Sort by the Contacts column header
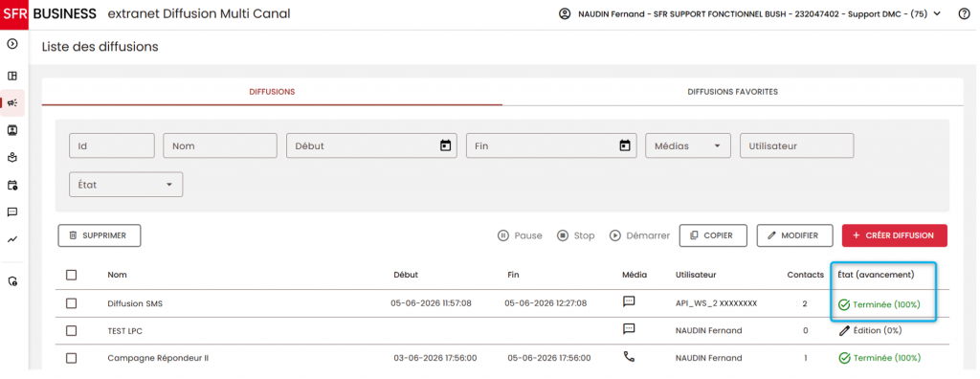The width and height of the screenshot is (980, 379). [x=805, y=275]
